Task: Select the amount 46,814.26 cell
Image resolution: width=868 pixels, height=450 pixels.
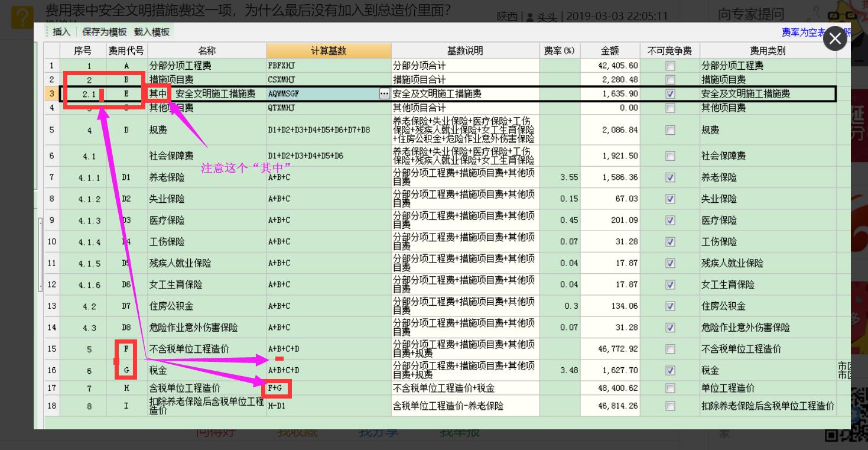Action: [x=610, y=406]
